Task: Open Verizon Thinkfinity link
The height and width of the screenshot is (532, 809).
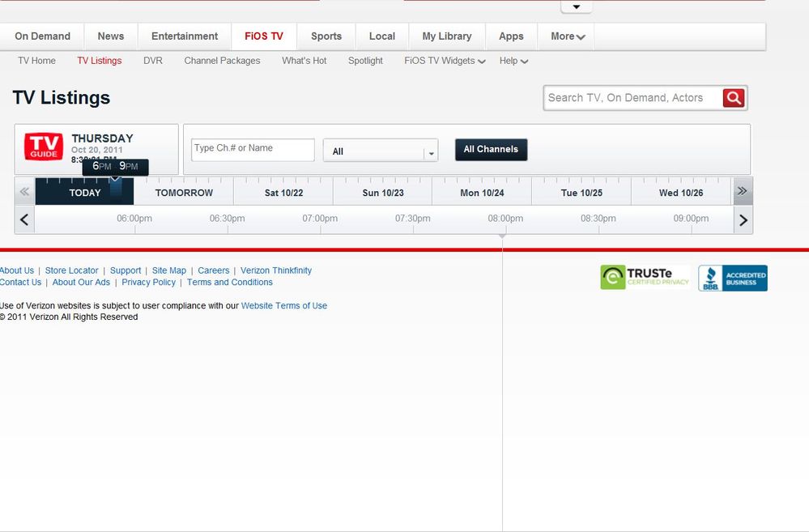Action: point(276,270)
